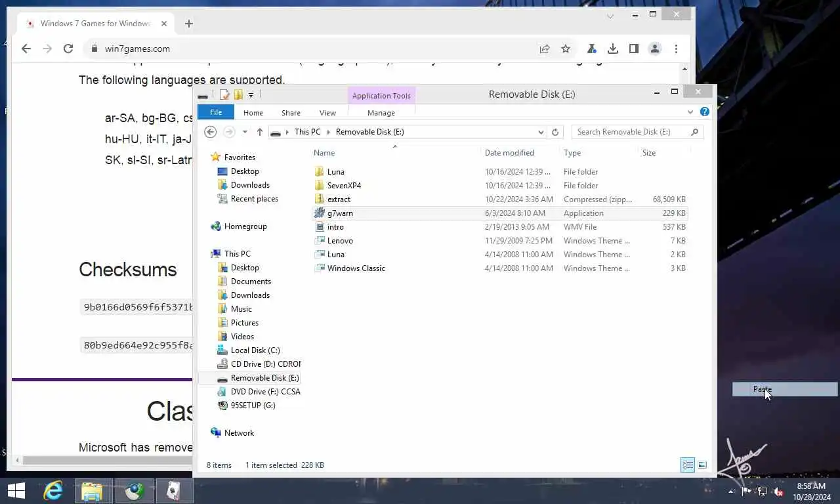This screenshot has width=840, height=504.
Task: Choose Paste from the desktop context menu
Action: [x=785, y=389]
